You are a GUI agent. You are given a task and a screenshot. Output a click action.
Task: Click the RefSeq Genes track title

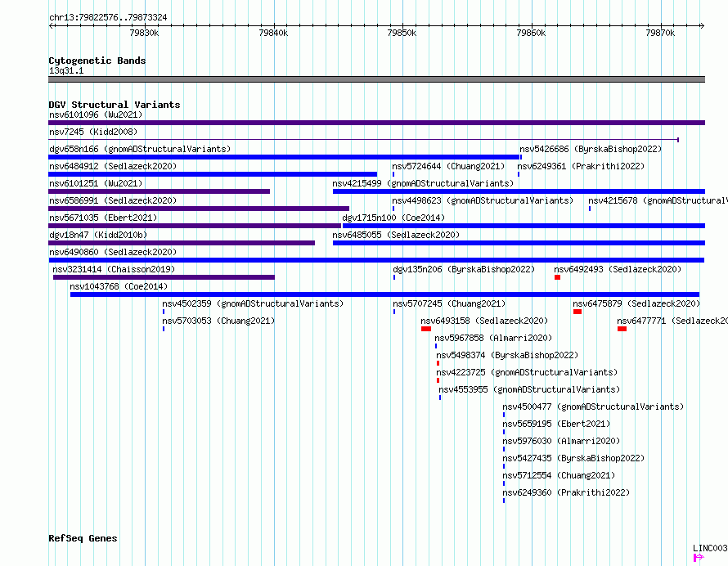[83, 538]
